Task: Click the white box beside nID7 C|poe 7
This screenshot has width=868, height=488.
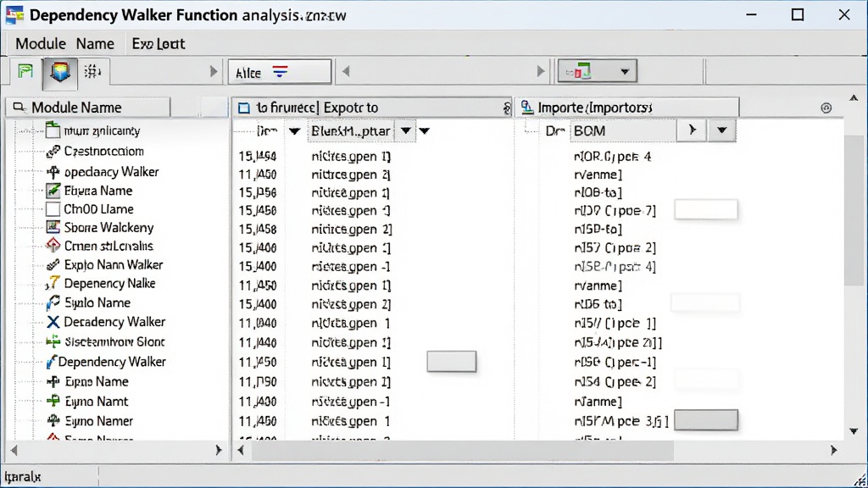Action: tap(706, 210)
